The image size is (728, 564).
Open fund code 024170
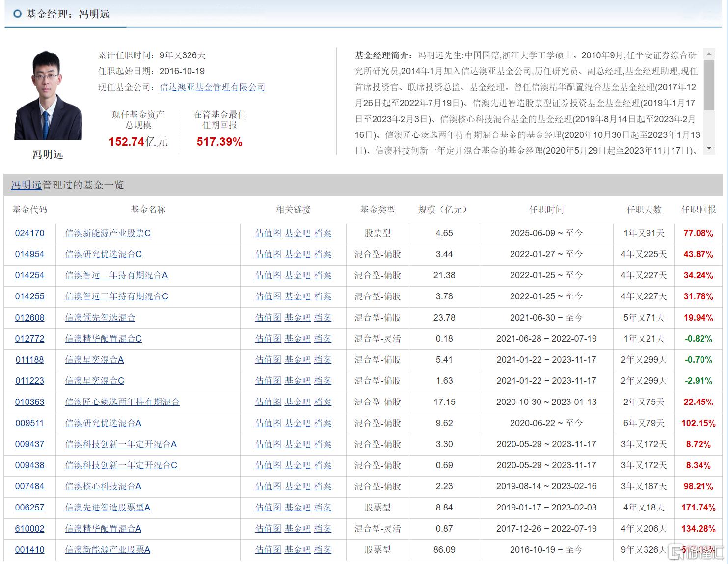click(29, 233)
